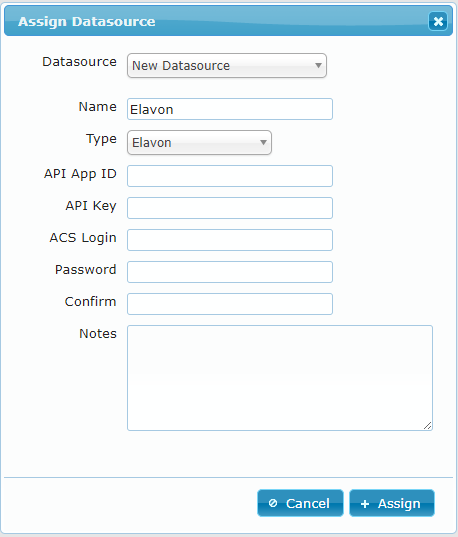Viewport: 458px width, 537px height.
Task: Click the API Key label text
Action: point(91,206)
